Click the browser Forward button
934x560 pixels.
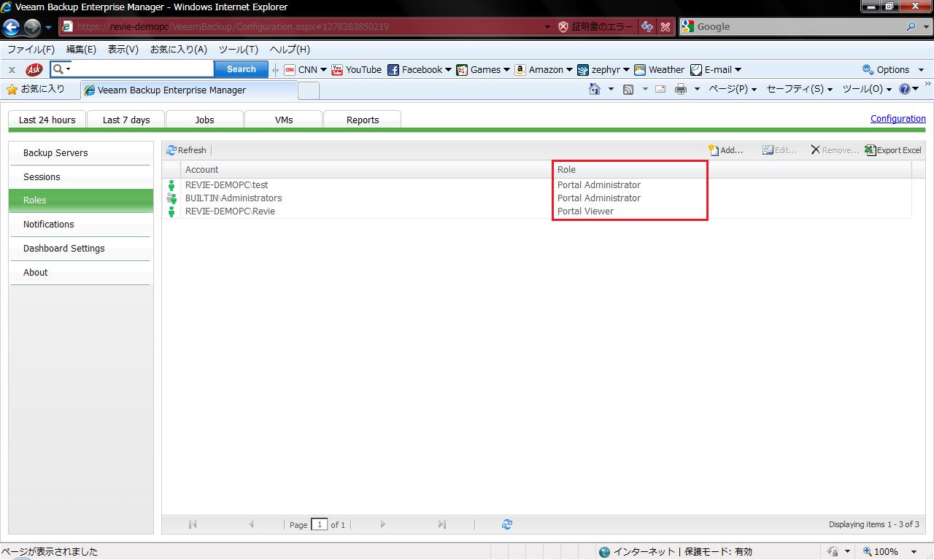coord(32,28)
